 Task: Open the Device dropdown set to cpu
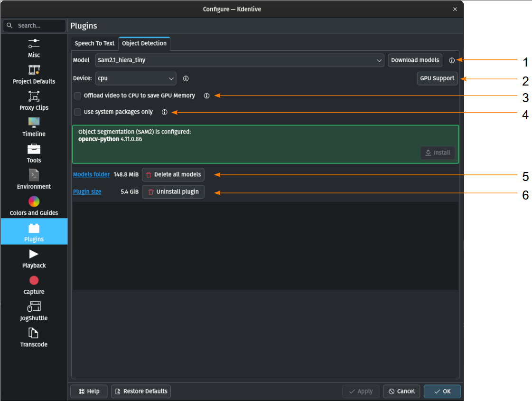(x=136, y=78)
